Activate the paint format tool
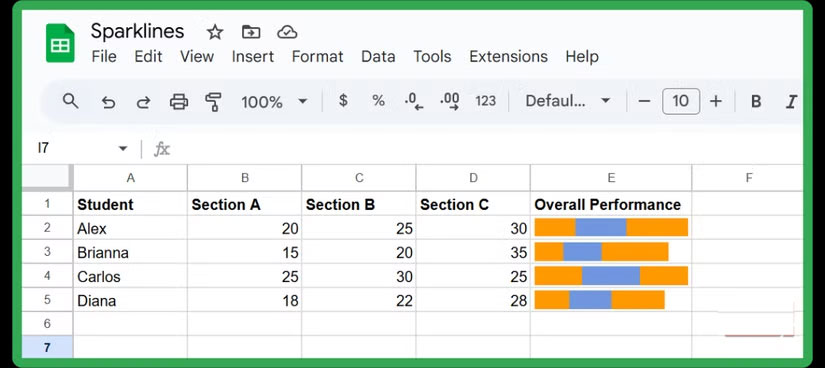 click(x=213, y=102)
